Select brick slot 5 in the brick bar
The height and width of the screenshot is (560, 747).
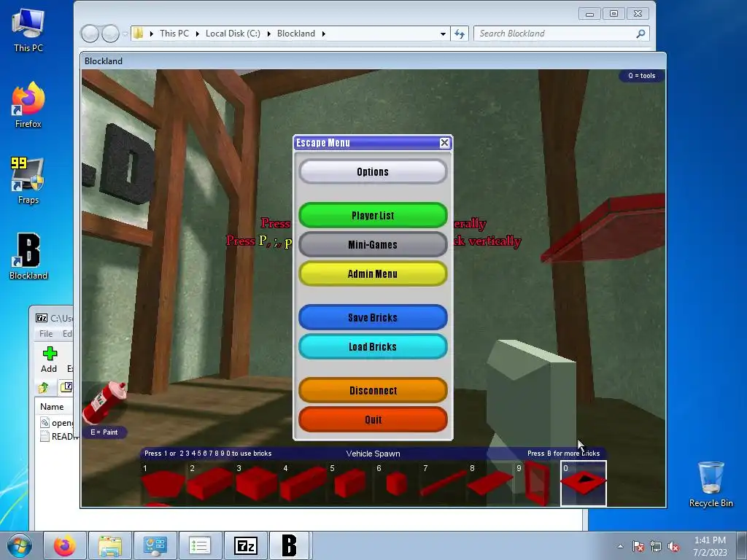tap(350, 484)
